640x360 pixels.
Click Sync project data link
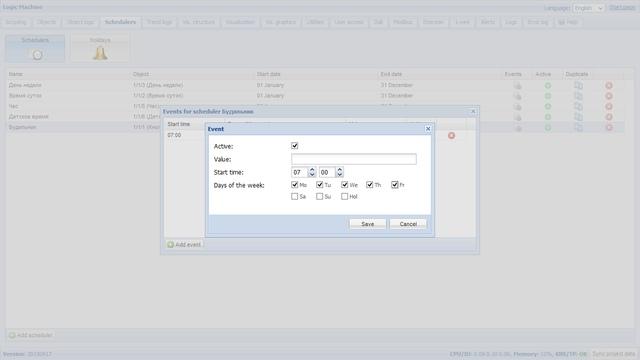coord(613,354)
